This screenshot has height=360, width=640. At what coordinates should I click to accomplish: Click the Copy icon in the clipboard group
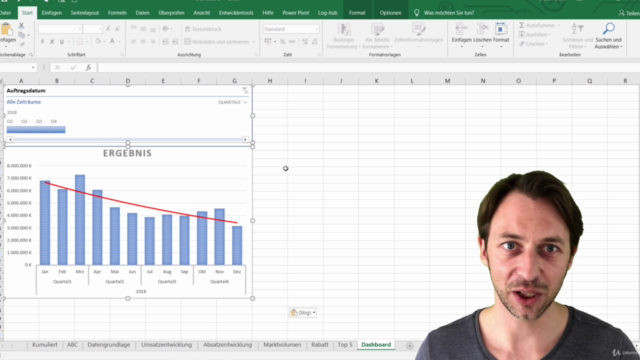coord(21,35)
